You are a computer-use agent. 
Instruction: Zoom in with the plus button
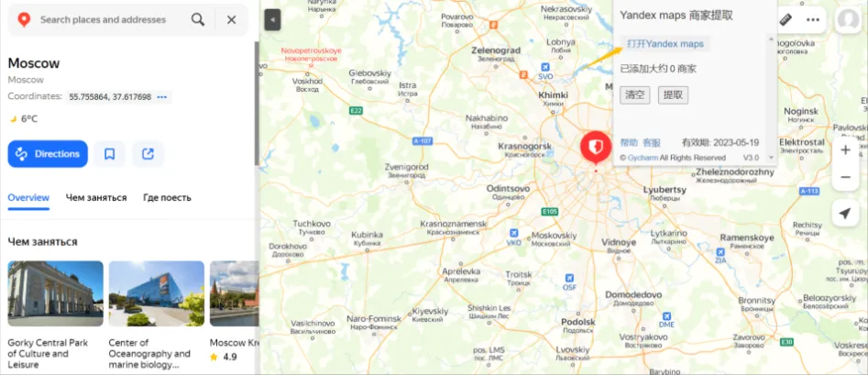coord(845,150)
